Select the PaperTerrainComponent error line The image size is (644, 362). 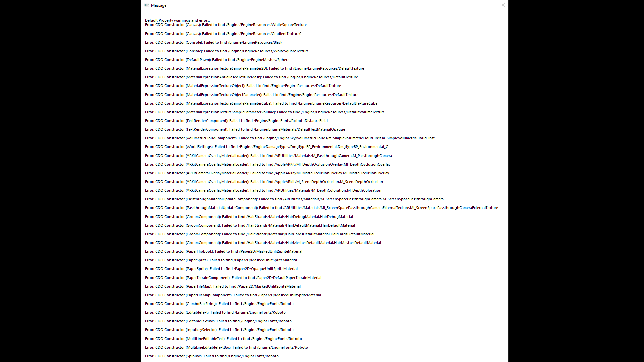pos(233,278)
